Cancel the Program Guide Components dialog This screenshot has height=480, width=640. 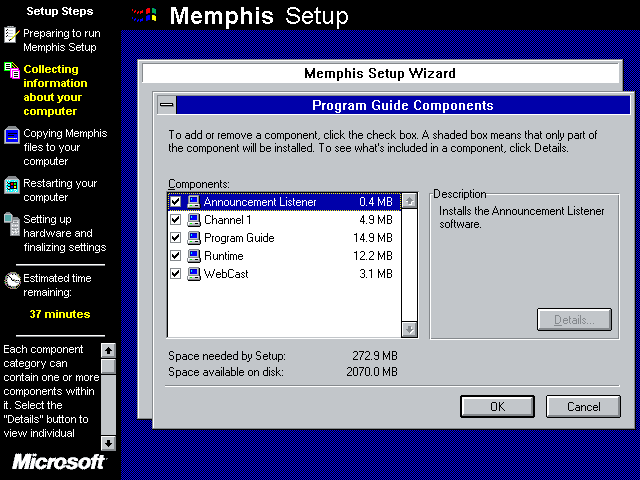click(583, 407)
